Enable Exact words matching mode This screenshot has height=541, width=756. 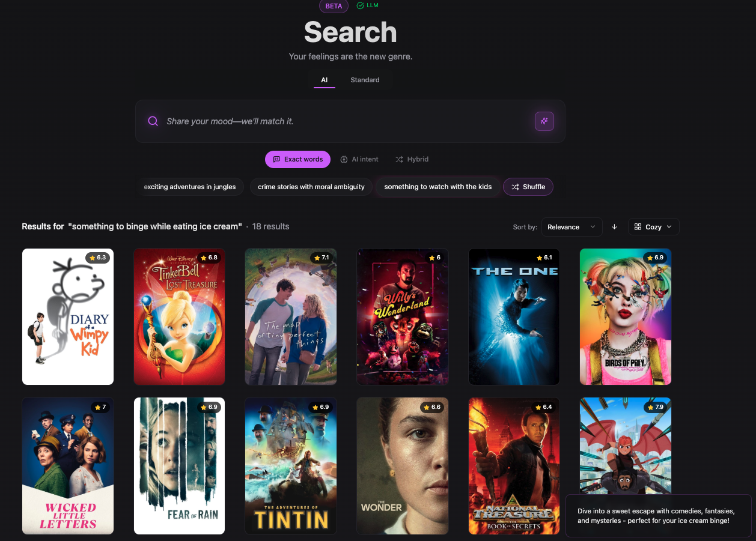click(x=297, y=159)
